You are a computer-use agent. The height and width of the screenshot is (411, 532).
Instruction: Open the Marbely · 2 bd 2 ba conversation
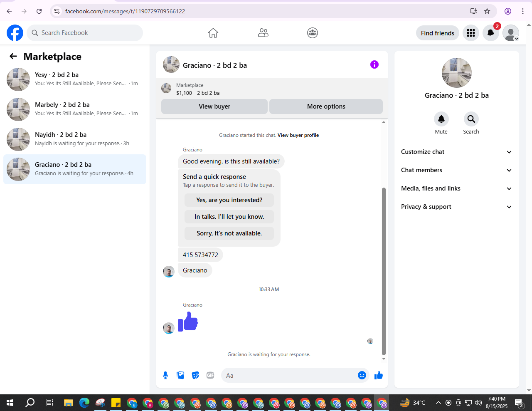coord(75,109)
